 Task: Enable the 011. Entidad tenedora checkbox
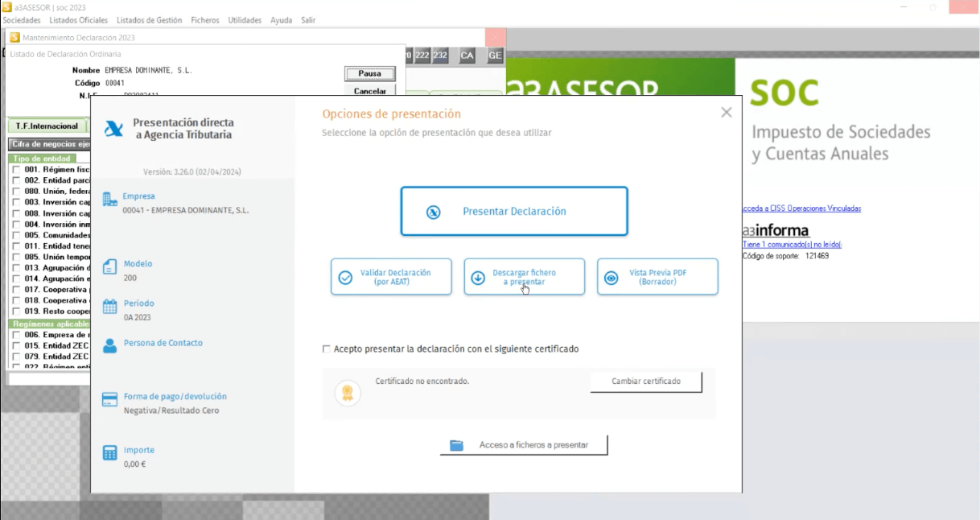click(x=16, y=246)
